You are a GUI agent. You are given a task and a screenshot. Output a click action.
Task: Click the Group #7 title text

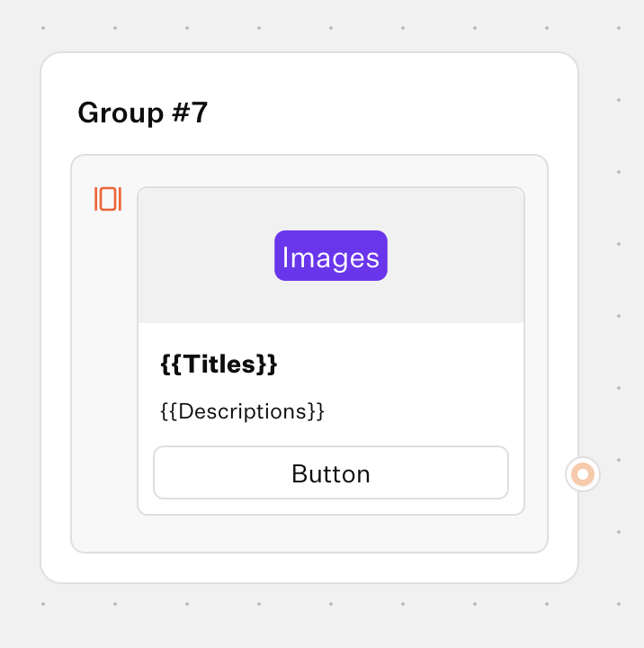point(142,112)
